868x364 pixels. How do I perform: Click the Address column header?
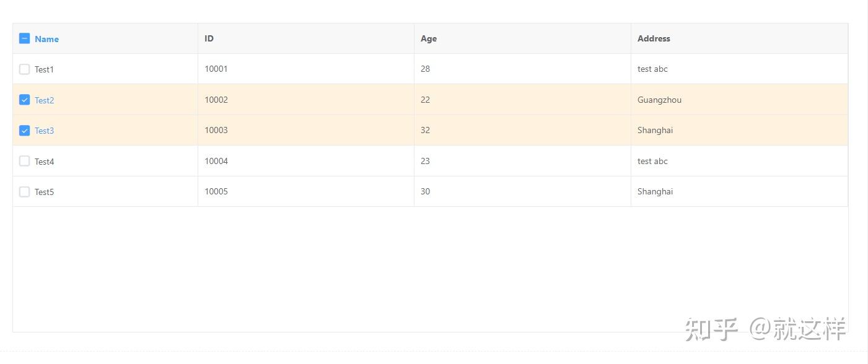654,38
